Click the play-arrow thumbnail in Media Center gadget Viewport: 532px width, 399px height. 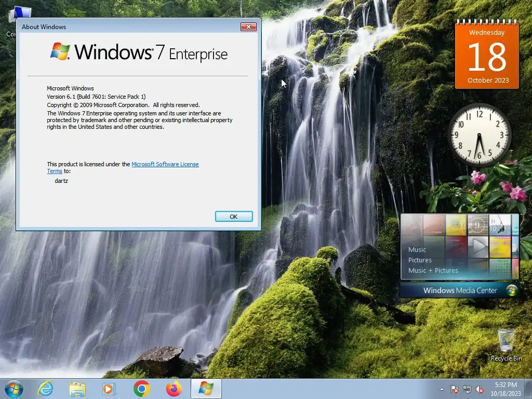(x=478, y=247)
